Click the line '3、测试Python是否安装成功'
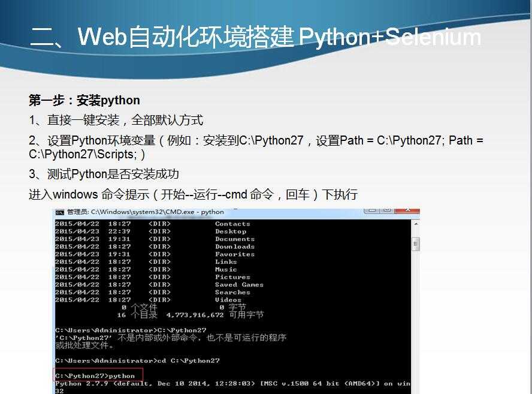The width and height of the screenshot is (532, 394). 104,174
